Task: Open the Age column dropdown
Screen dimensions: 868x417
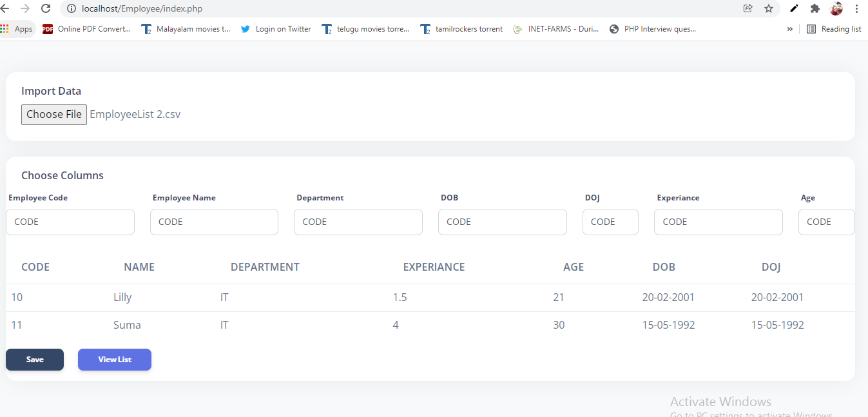Action: 827,222
